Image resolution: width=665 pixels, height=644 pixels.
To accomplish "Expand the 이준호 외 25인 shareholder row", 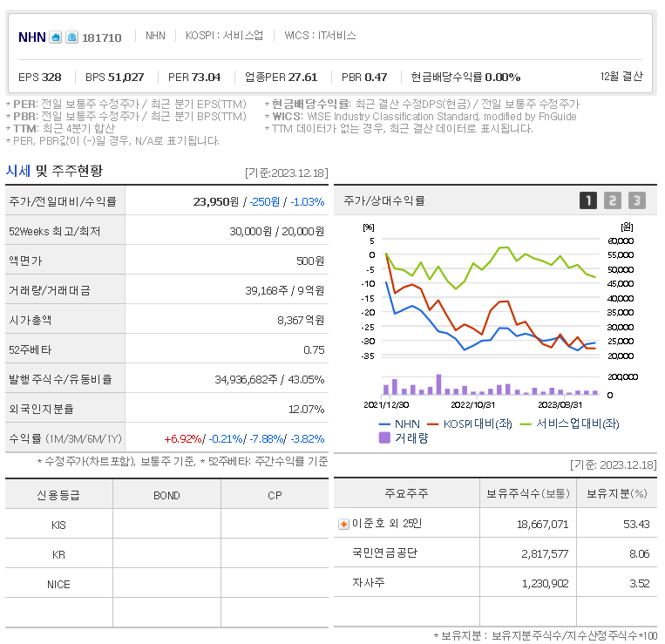I will [x=343, y=525].
